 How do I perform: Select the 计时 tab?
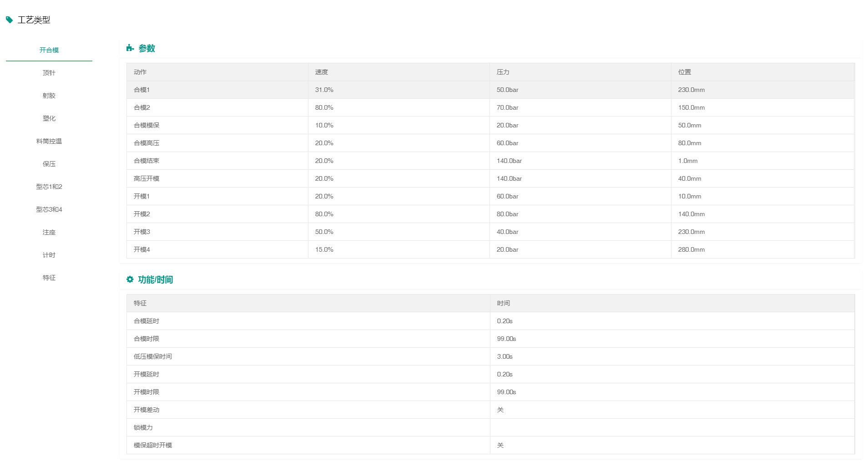(49, 255)
